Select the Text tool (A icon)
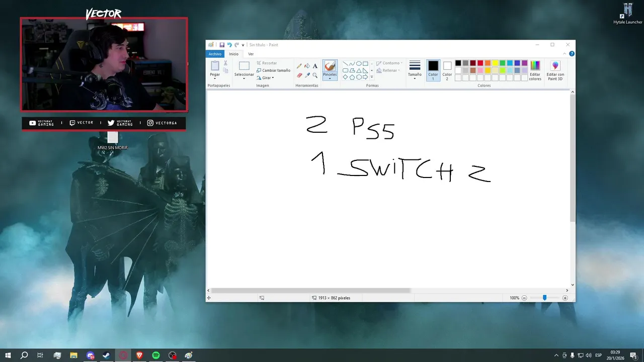This screenshot has height=362, width=644. pos(315,66)
